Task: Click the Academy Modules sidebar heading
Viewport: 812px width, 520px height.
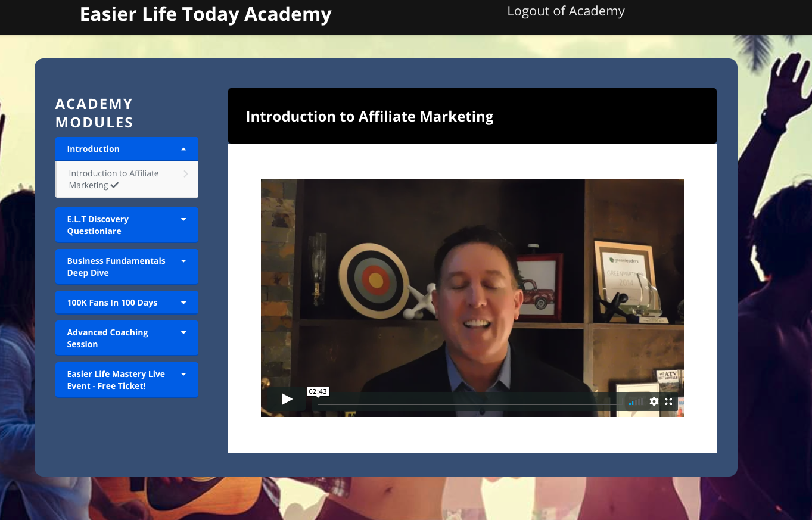Action: click(94, 113)
